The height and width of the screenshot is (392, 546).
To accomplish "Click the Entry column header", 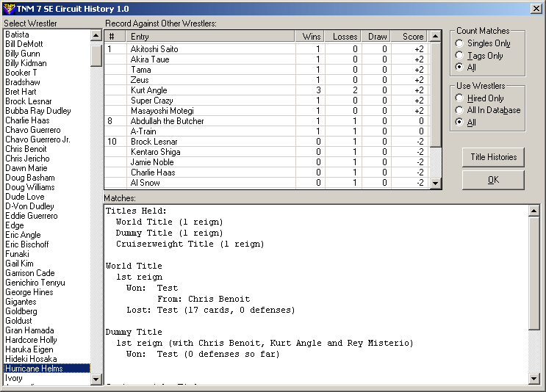I will [210, 37].
